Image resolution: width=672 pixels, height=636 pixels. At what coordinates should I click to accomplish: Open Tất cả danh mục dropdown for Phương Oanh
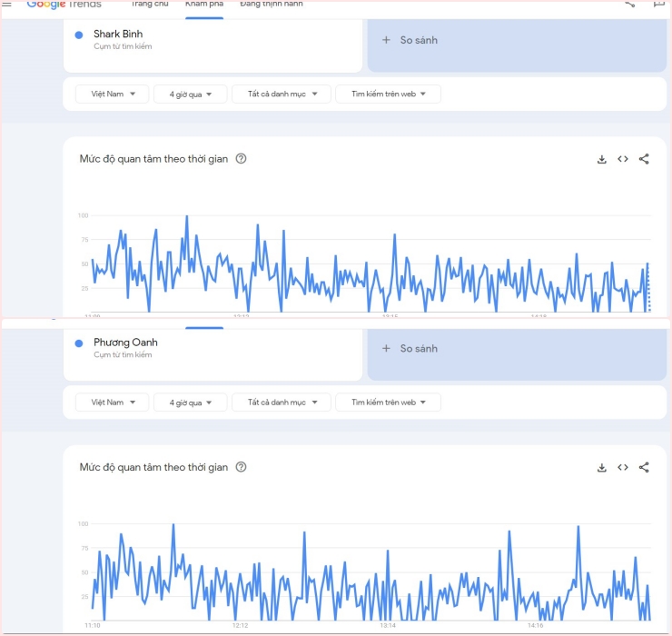[x=282, y=402]
